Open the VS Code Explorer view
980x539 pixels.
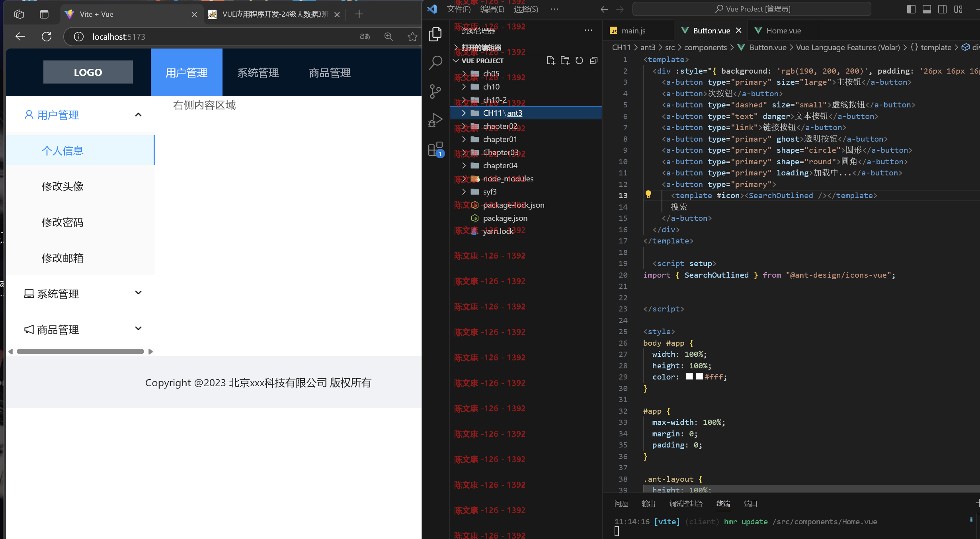coord(435,34)
